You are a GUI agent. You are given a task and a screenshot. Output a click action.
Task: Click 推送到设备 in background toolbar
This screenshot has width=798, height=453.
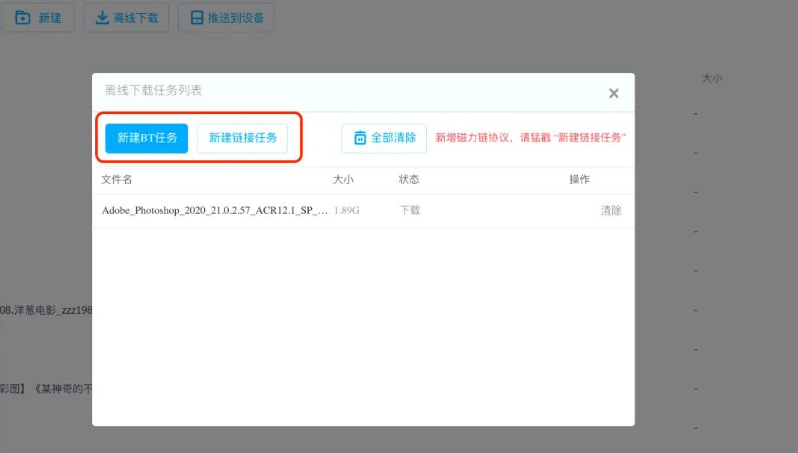click(226, 18)
